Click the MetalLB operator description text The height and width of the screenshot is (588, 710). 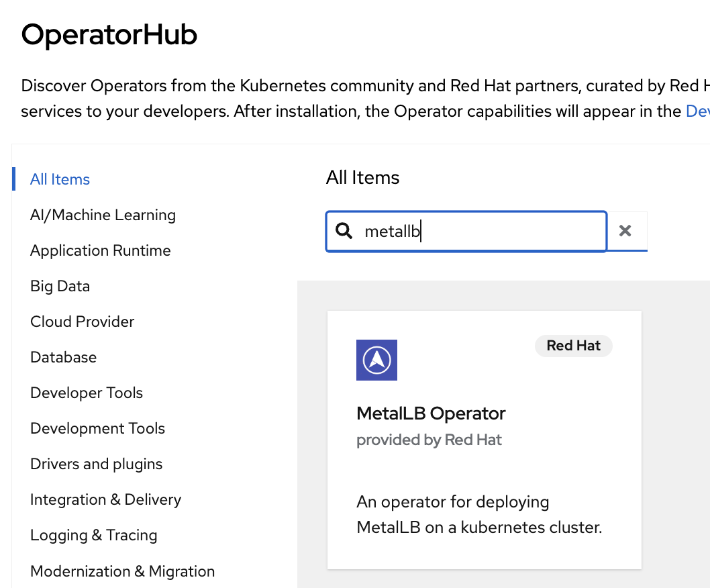[478, 515]
